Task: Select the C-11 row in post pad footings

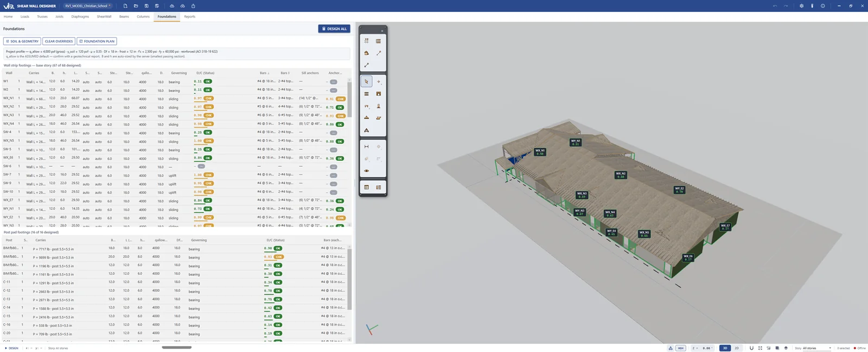Action: (175, 282)
